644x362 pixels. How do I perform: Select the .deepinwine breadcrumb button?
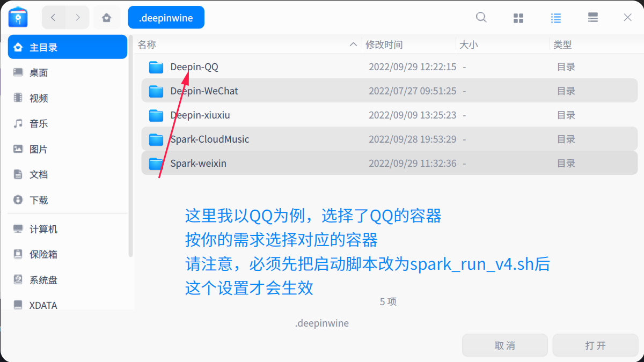(x=166, y=17)
